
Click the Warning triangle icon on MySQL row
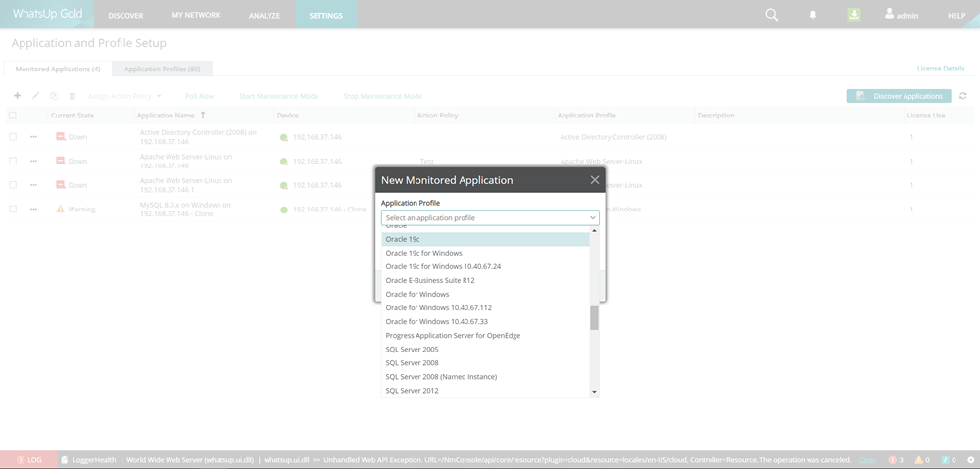click(60, 210)
